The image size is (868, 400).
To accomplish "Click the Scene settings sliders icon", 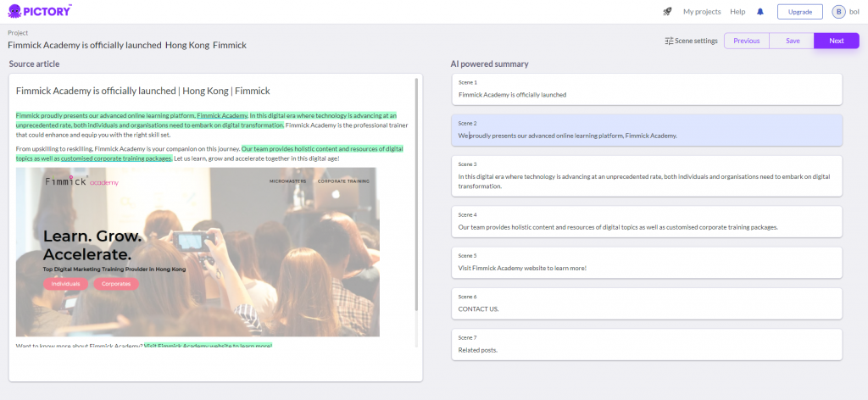I will (x=669, y=41).
